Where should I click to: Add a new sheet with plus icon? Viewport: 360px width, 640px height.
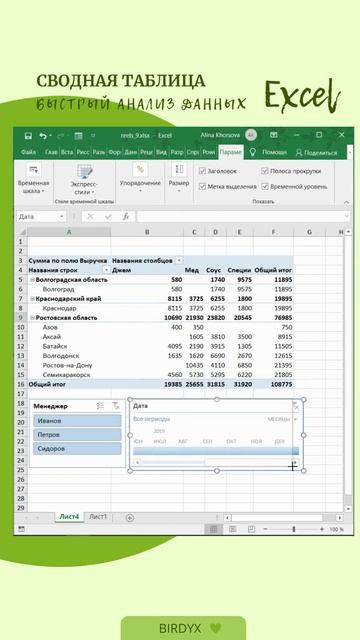129,518
